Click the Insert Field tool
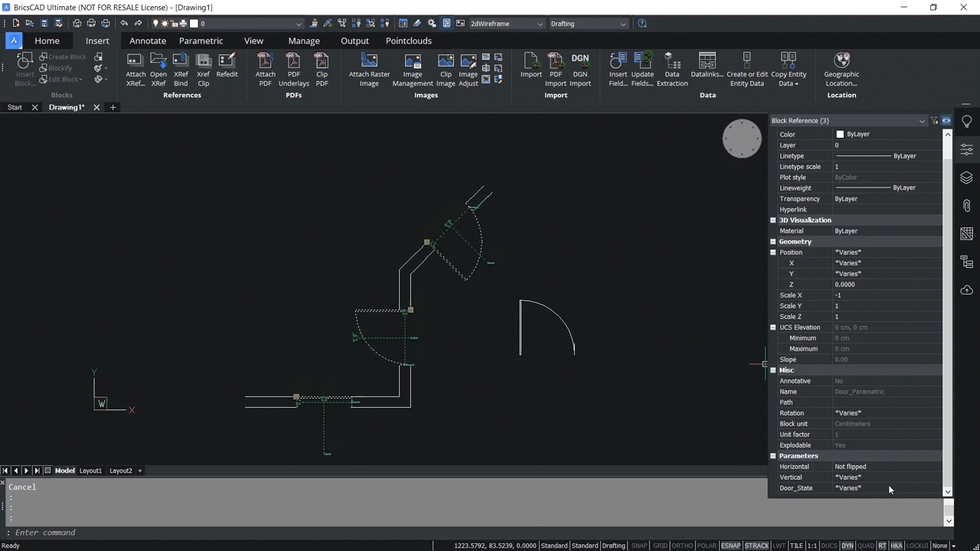This screenshot has height=551, width=980. (618, 70)
